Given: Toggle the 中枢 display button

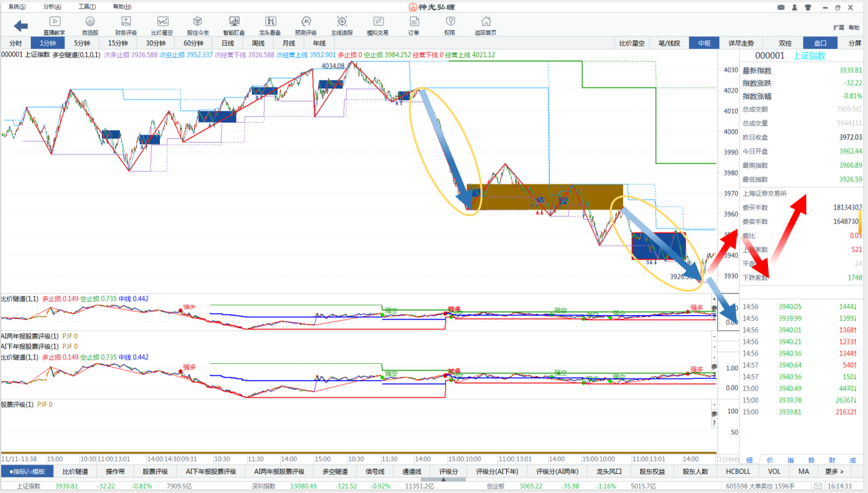Looking at the screenshot, I should pyautogui.click(x=704, y=43).
